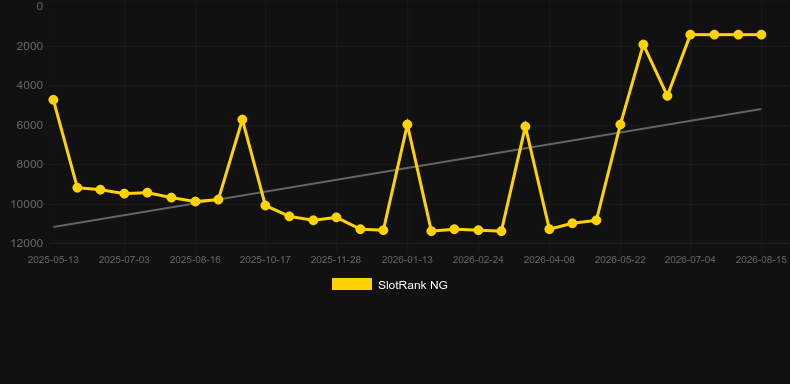Click the 2026-01-13 date label
The width and height of the screenshot is (790, 384).
coord(407,260)
